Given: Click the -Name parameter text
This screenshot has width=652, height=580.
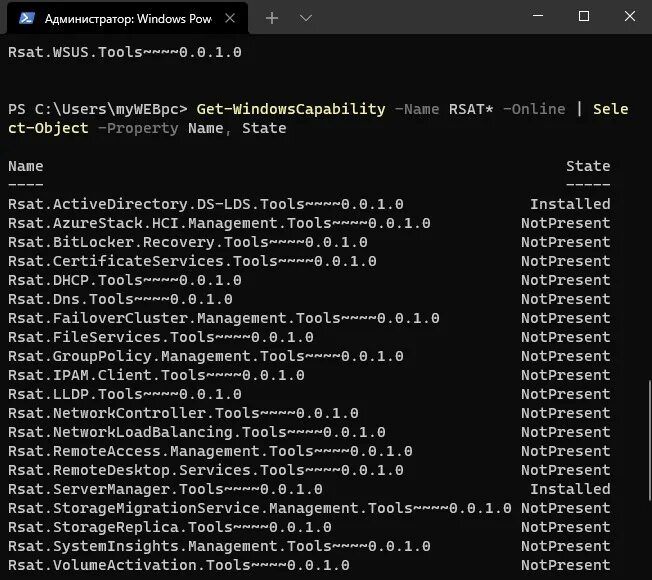Looking at the screenshot, I should [417, 109].
